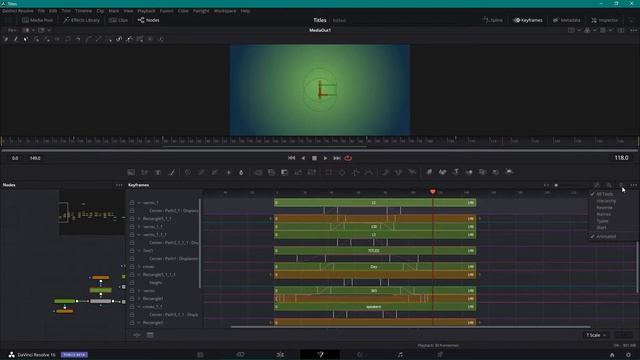
Task: Open the Deliver page rocket icon
Action: pos(440,355)
